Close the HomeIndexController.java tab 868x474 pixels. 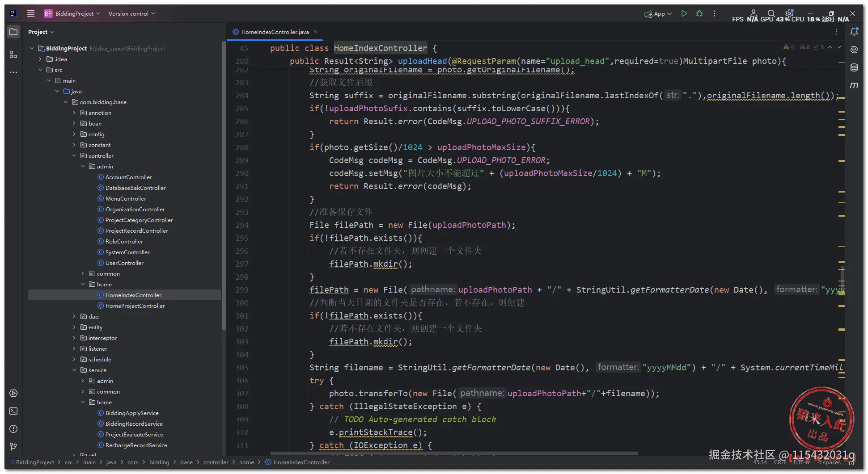point(316,32)
